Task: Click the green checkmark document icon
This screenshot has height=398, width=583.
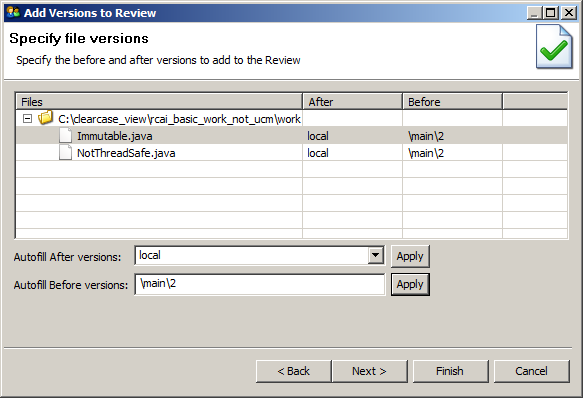Action: (554, 46)
